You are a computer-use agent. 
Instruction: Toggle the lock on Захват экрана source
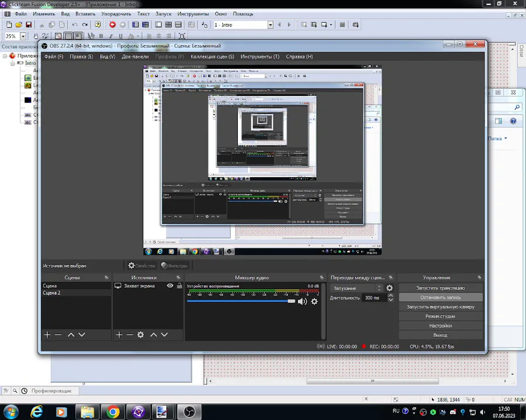tap(179, 286)
